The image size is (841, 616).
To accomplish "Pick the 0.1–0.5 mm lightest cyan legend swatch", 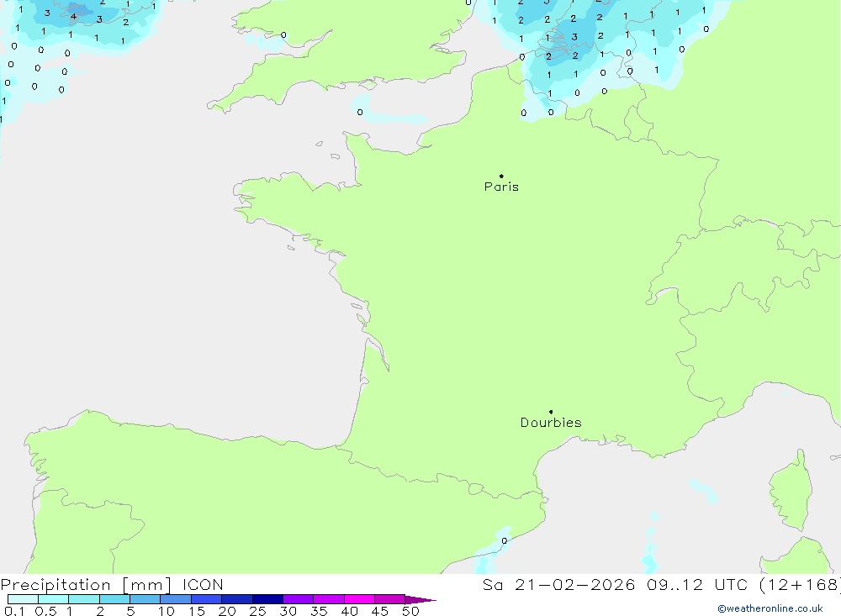I will click(23, 599).
